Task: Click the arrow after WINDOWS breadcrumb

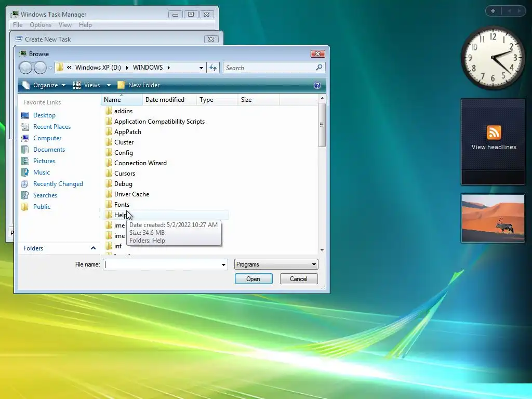Action: point(169,68)
